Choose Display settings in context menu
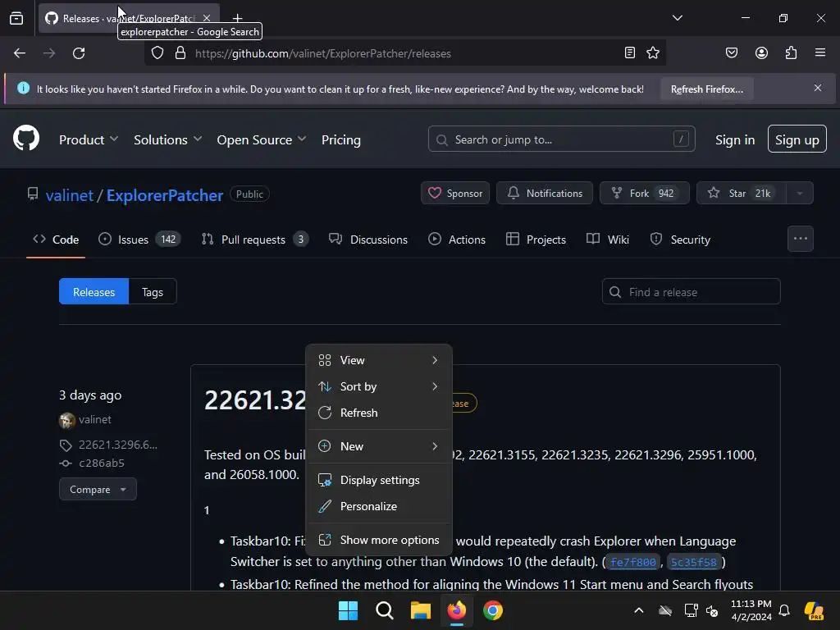 point(379,480)
